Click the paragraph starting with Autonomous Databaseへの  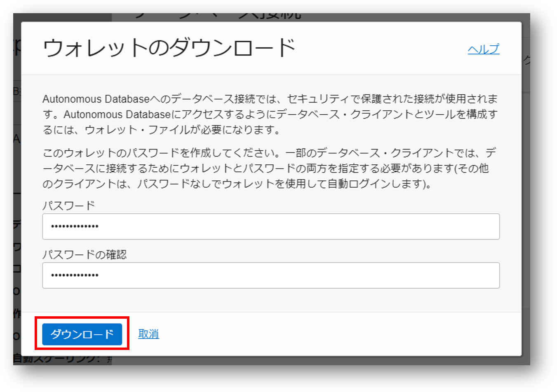pyautogui.click(x=270, y=114)
